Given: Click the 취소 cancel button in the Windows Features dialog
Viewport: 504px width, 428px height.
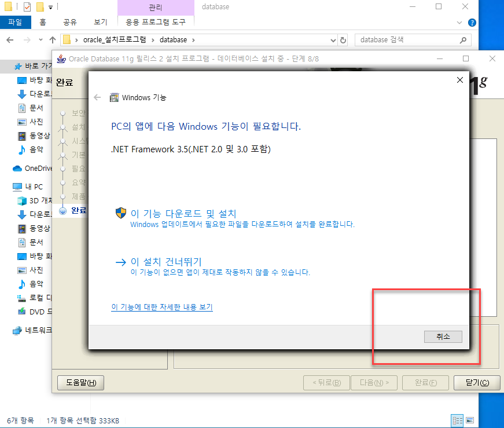Looking at the screenshot, I should 443,336.
